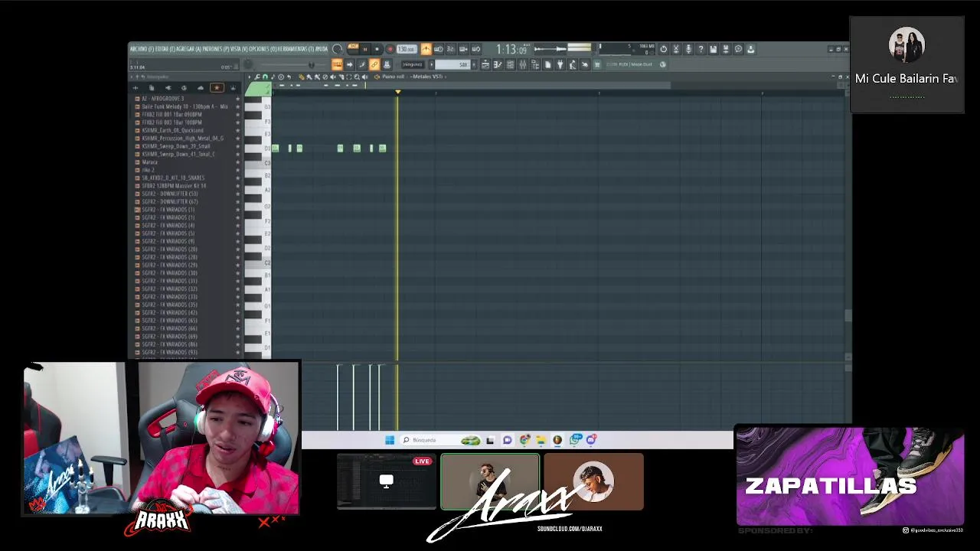Open the plugin picker plug icon
The image size is (980, 551).
pos(560,64)
